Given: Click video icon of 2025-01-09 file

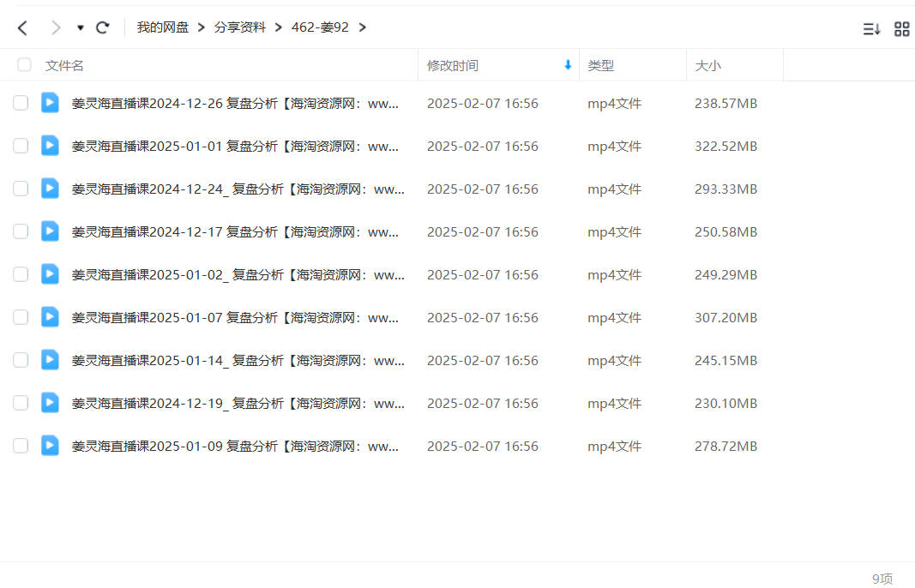Looking at the screenshot, I should 51,446.
